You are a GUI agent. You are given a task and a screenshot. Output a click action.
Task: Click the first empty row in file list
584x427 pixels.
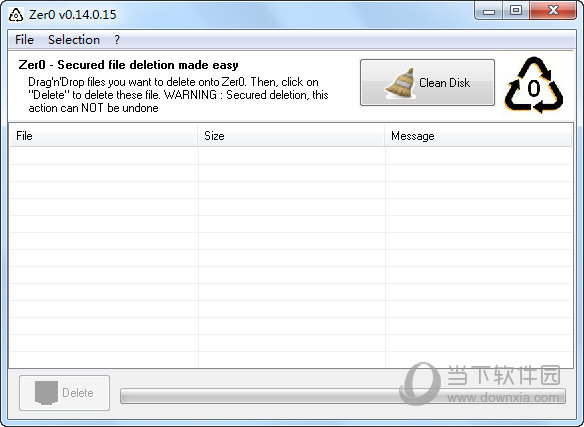click(291, 156)
